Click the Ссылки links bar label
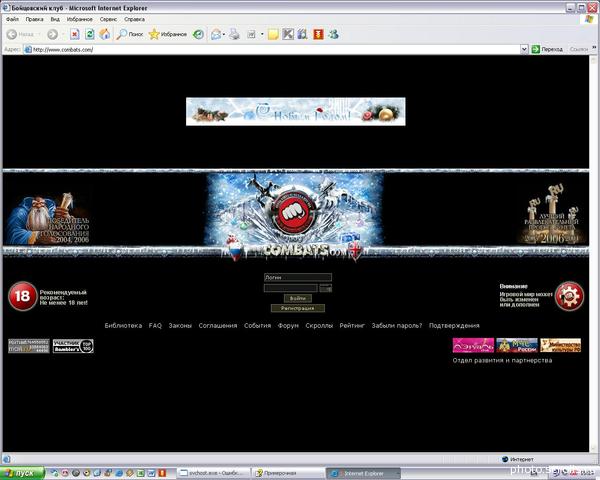Image resolution: width=600 pixels, height=480 pixels. click(x=579, y=49)
